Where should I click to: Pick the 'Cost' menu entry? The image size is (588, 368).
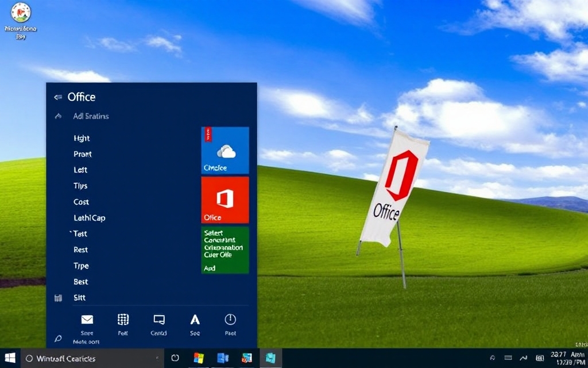pyautogui.click(x=82, y=202)
